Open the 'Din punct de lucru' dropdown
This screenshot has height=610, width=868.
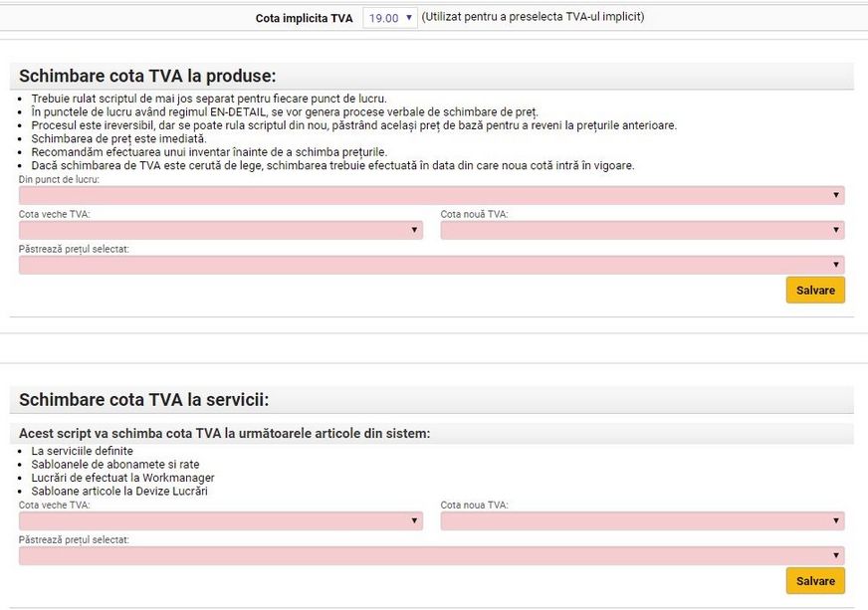pyautogui.click(x=431, y=195)
